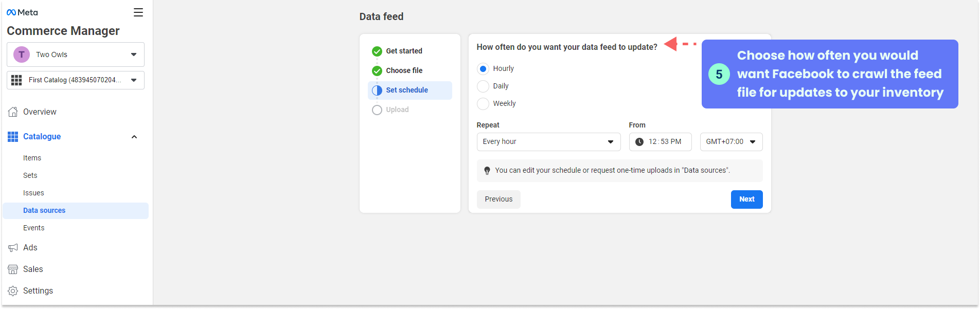
Task: Click the Set schedule half-circle icon
Action: click(377, 90)
